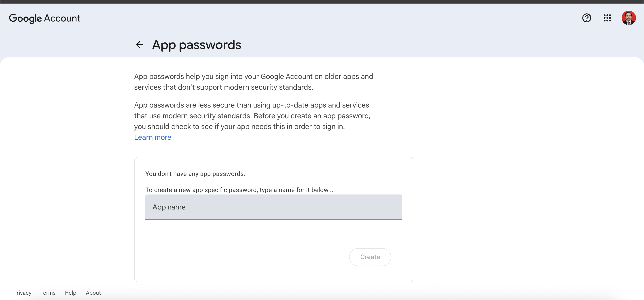644x300 pixels.
Task: Open the Help link in the footer
Action: (70, 293)
